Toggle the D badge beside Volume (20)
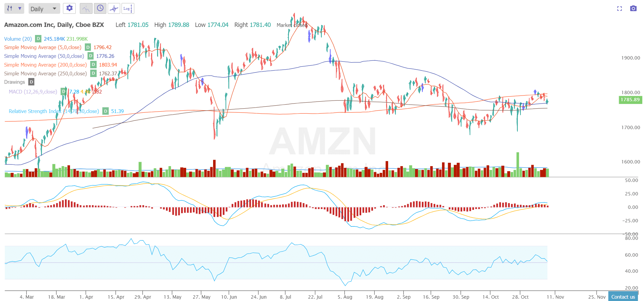Screen dimensions: 644x301 (x=38, y=39)
